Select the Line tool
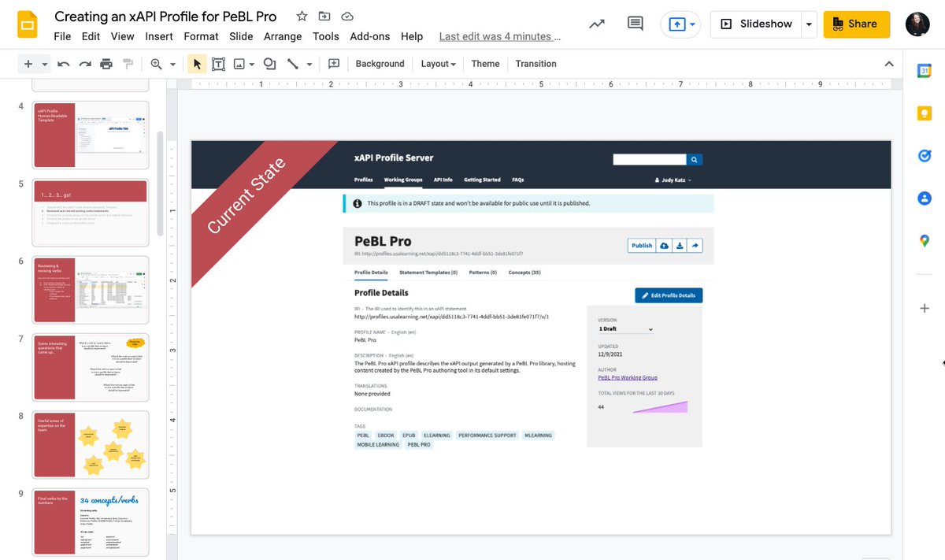This screenshot has width=945, height=560. click(x=293, y=64)
